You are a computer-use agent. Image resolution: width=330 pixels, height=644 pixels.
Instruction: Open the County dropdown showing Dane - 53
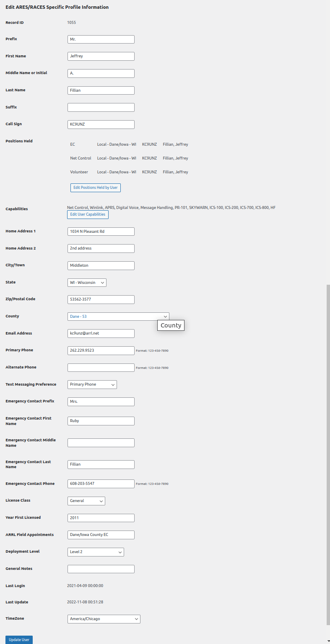click(118, 317)
